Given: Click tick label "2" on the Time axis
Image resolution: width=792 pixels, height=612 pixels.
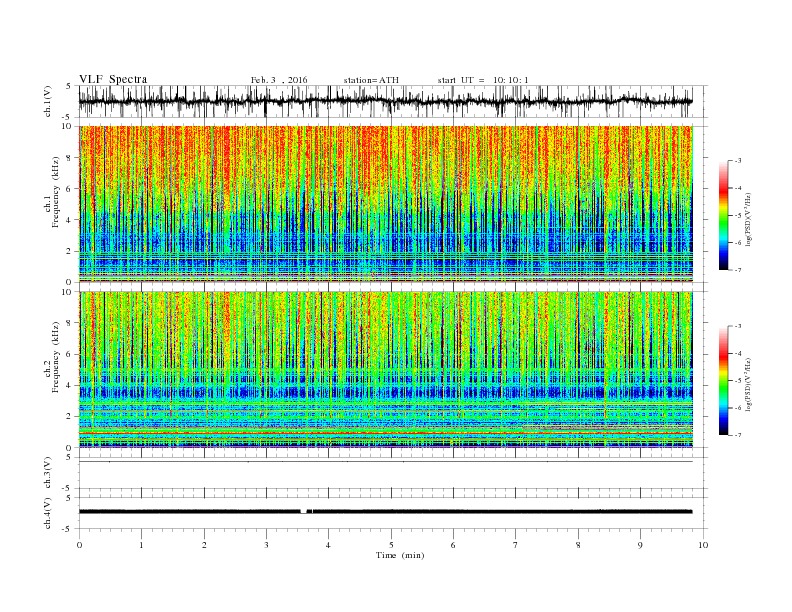Looking at the screenshot, I should [204, 545].
